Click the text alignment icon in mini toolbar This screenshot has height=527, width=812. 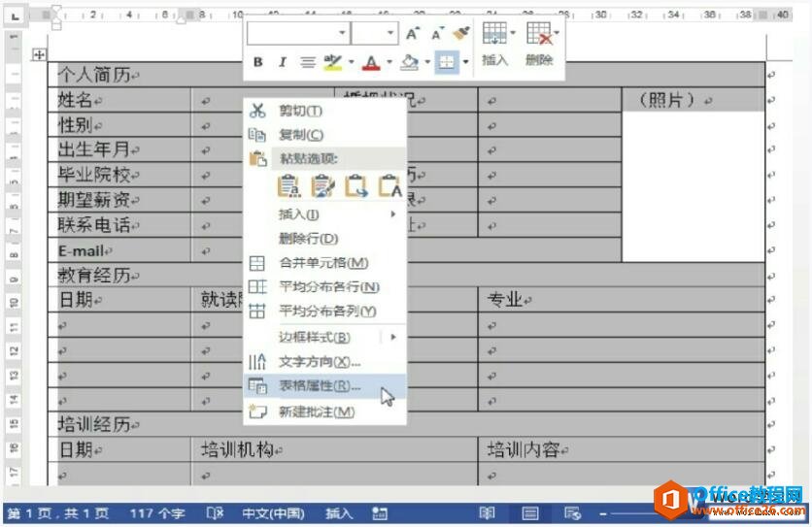(308, 62)
